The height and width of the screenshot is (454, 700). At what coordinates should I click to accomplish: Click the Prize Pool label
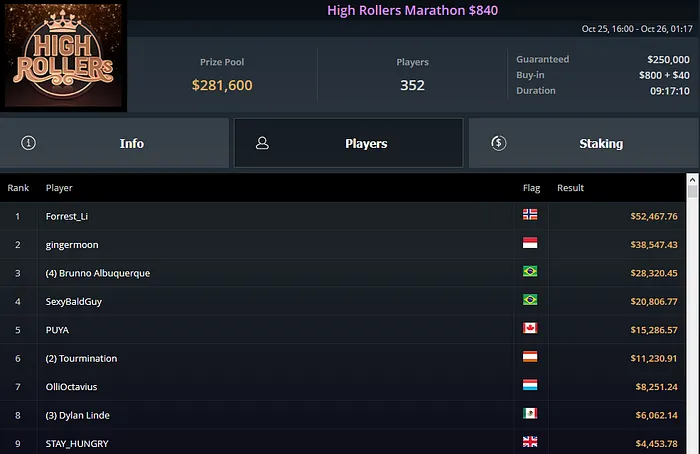[x=222, y=62]
